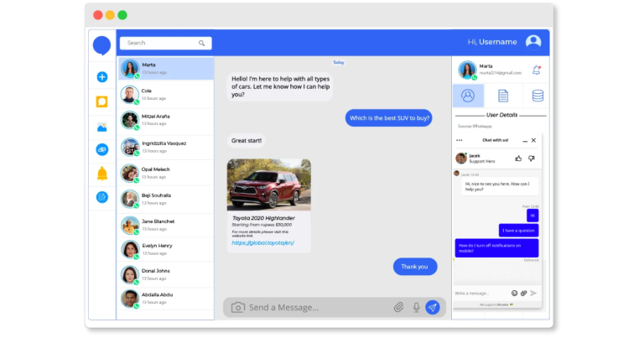Open the global.toyota link
The height and width of the screenshot is (338, 644).
pos(262,242)
